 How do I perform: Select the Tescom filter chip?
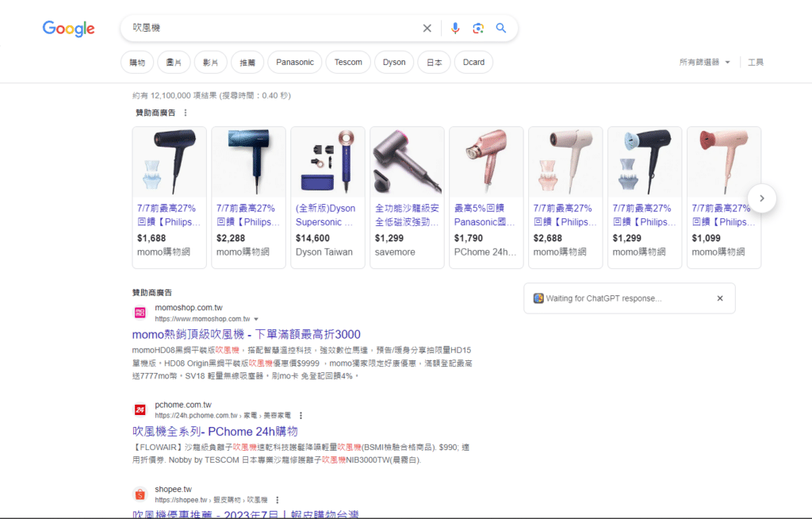point(348,62)
